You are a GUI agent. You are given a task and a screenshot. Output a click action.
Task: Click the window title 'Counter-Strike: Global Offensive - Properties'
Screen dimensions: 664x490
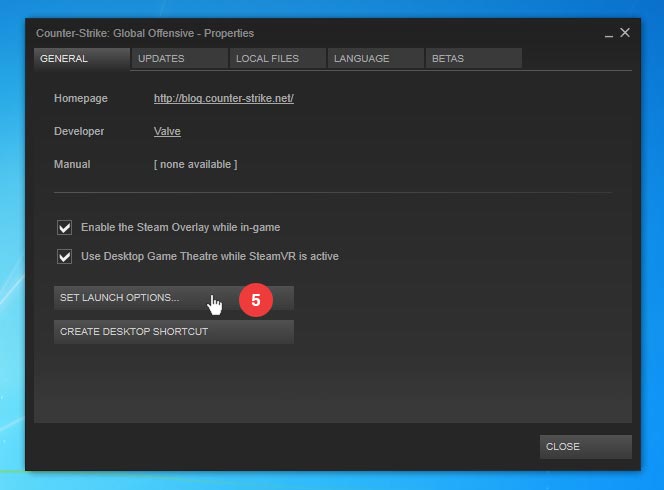[145, 33]
